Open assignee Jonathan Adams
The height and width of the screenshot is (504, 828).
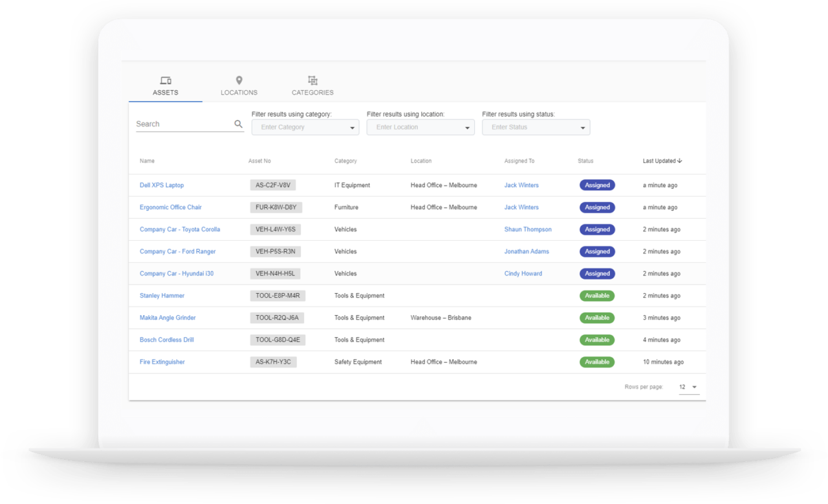point(527,251)
